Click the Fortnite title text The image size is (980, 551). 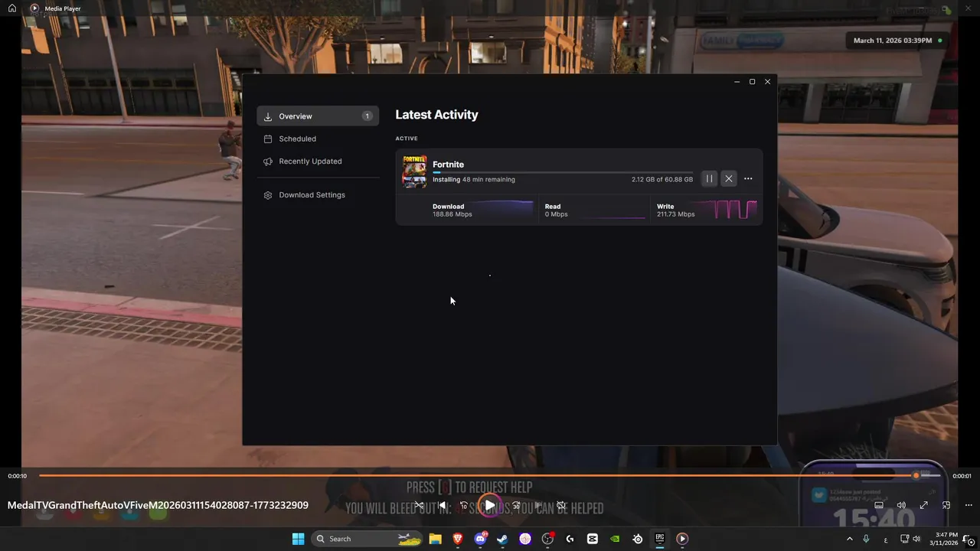click(x=448, y=164)
